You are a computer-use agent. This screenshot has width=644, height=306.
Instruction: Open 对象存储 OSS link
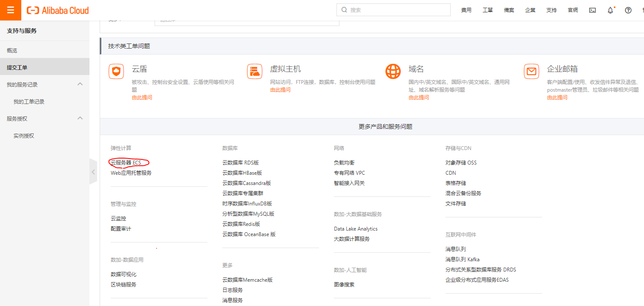[x=461, y=163]
